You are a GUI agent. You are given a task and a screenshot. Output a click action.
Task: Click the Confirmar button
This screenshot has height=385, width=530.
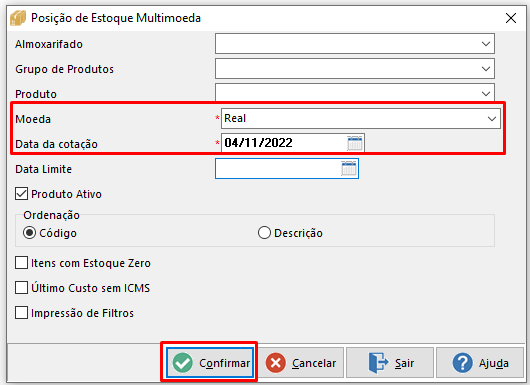click(210, 363)
